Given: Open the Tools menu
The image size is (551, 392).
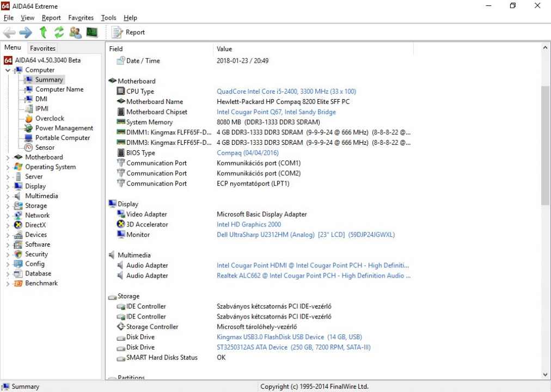Looking at the screenshot, I should tap(108, 18).
